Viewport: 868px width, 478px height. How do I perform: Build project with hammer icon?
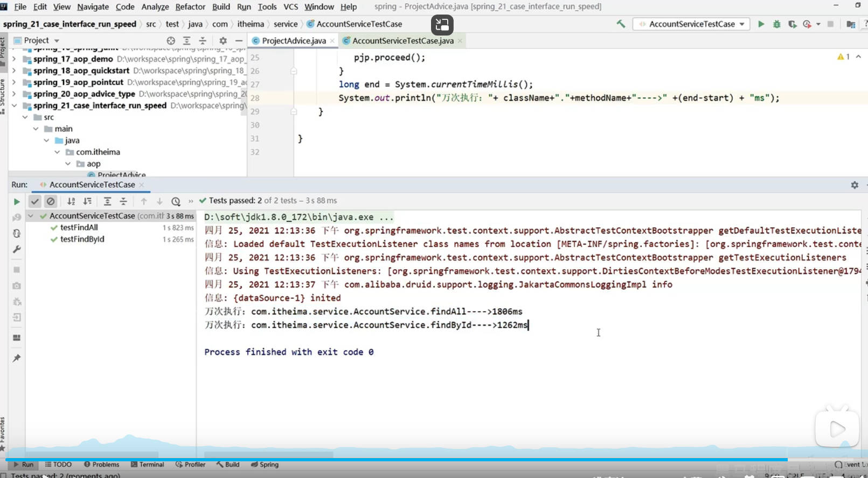(621, 24)
